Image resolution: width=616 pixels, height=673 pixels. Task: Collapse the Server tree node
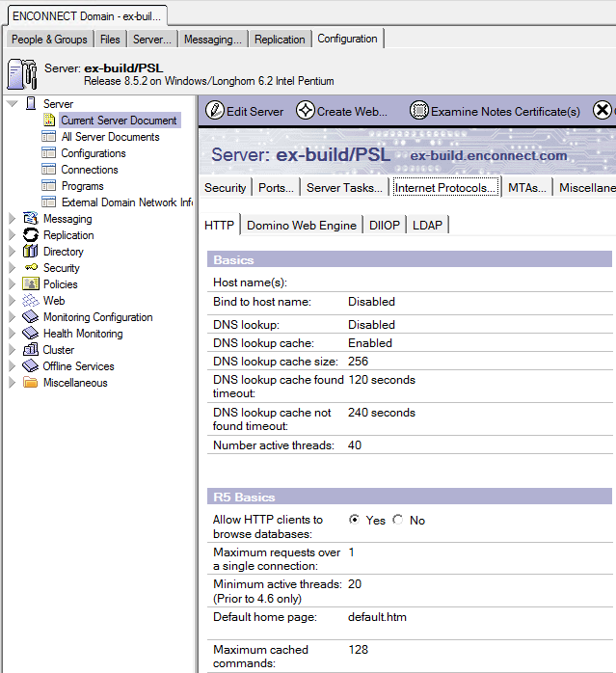(13, 103)
